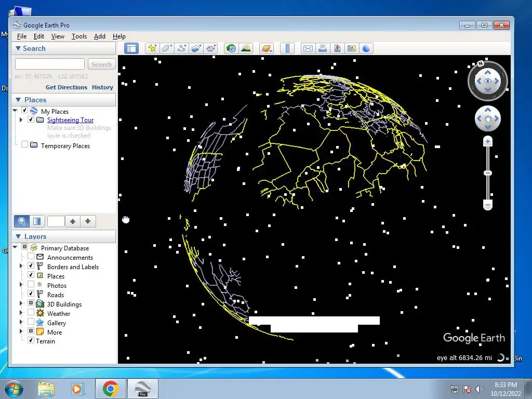Open the Add menu
This screenshot has height=399, width=532.
click(99, 36)
